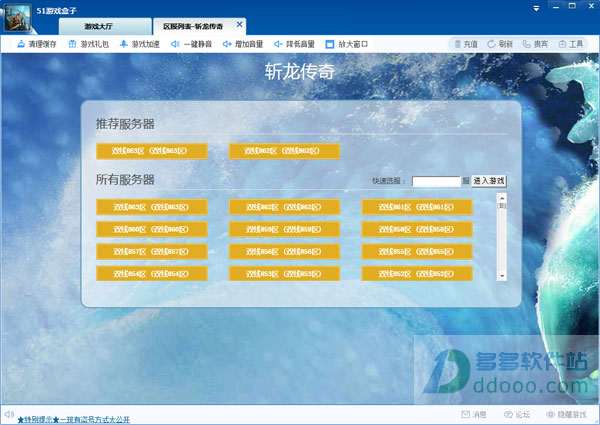600x425 pixels.
Task: Open the ★特别提示★ notice link
Action: coord(74,420)
